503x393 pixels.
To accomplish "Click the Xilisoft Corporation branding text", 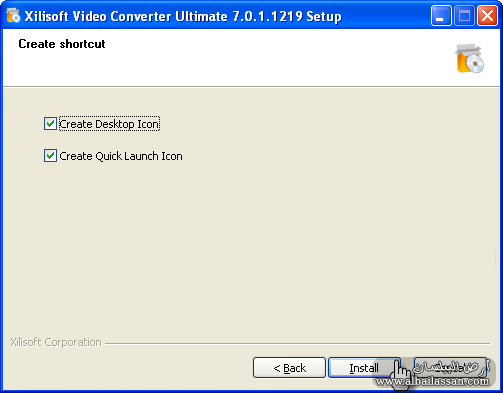I will pyautogui.click(x=56, y=342).
